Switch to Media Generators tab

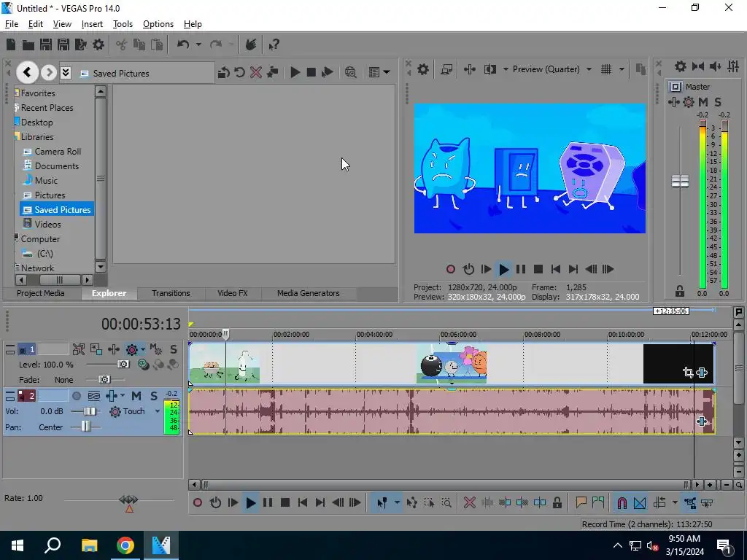pos(309,293)
